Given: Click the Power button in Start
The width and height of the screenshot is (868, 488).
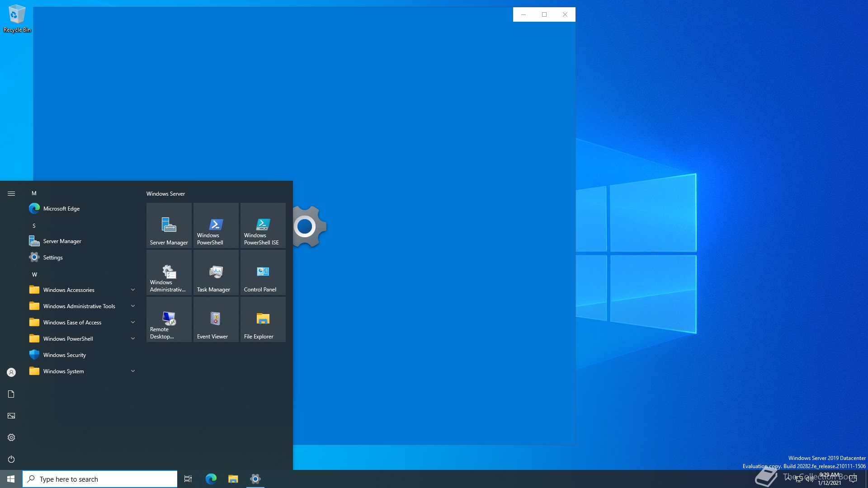Looking at the screenshot, I should coord(11,459).
